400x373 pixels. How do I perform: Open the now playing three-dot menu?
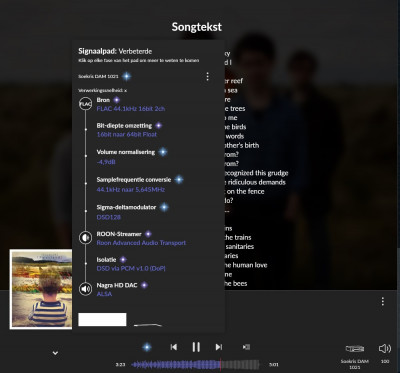[382, 301]
